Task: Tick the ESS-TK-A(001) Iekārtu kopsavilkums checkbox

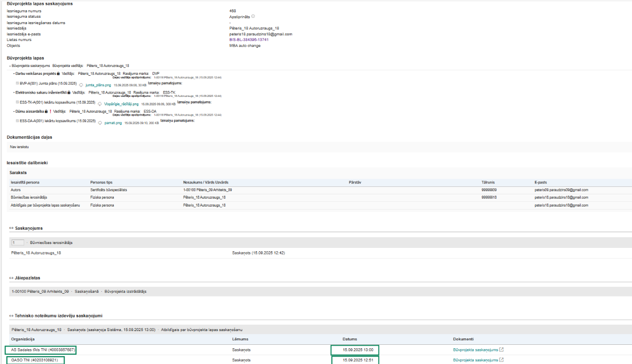Action: pos(18,102)
